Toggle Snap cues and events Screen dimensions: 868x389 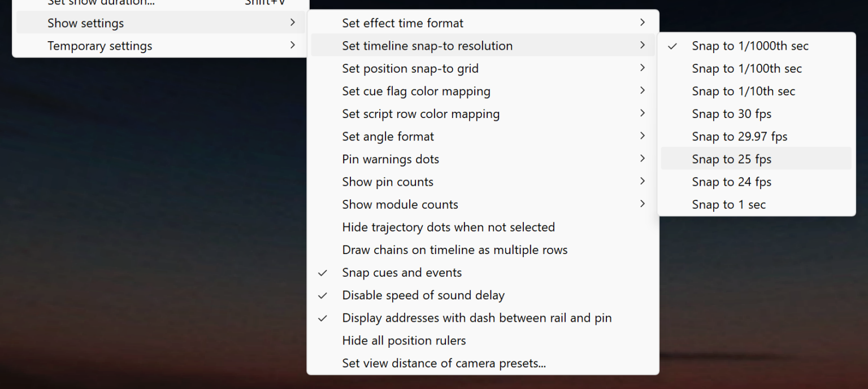[x=402, y=273]
